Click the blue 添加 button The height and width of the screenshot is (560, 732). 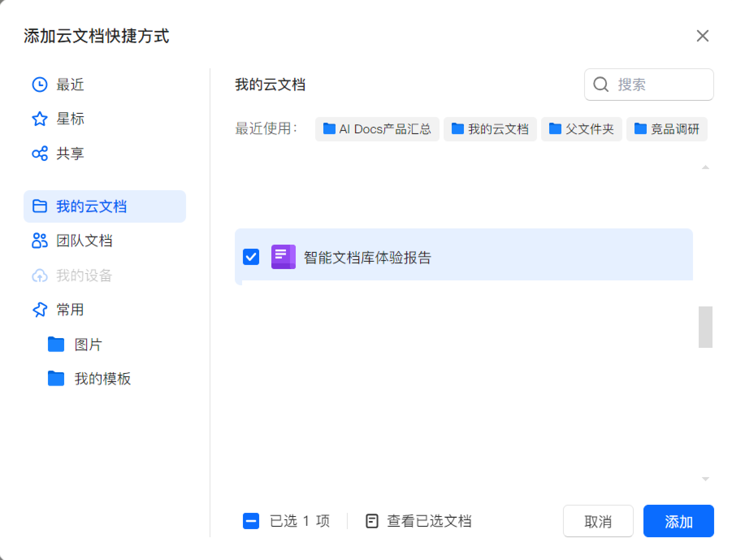[x=679, y=521]
